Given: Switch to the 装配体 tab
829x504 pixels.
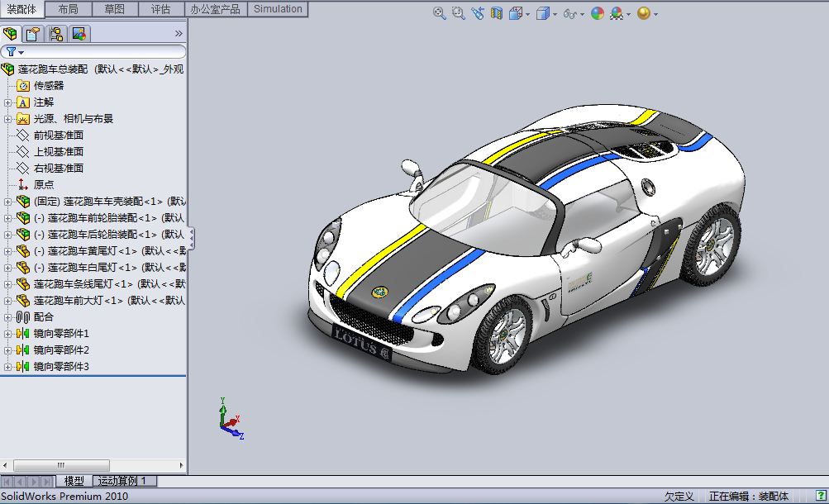Looking at the screenshot, I should click(22, 9).
